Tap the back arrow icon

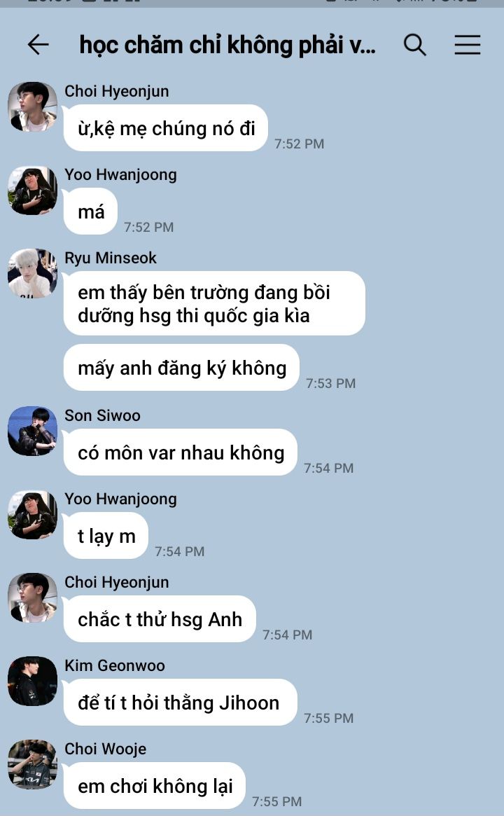click(38, 45)
